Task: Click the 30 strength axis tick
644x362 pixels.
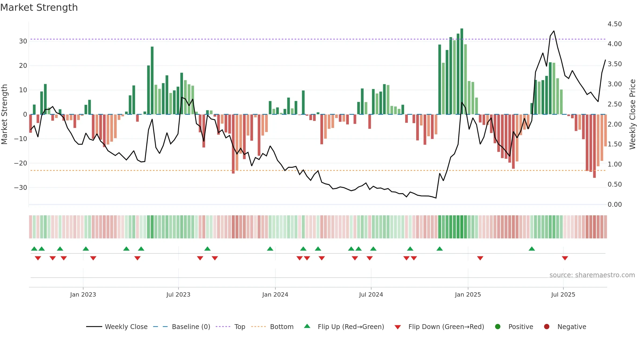Action: [x=23, y=41]
